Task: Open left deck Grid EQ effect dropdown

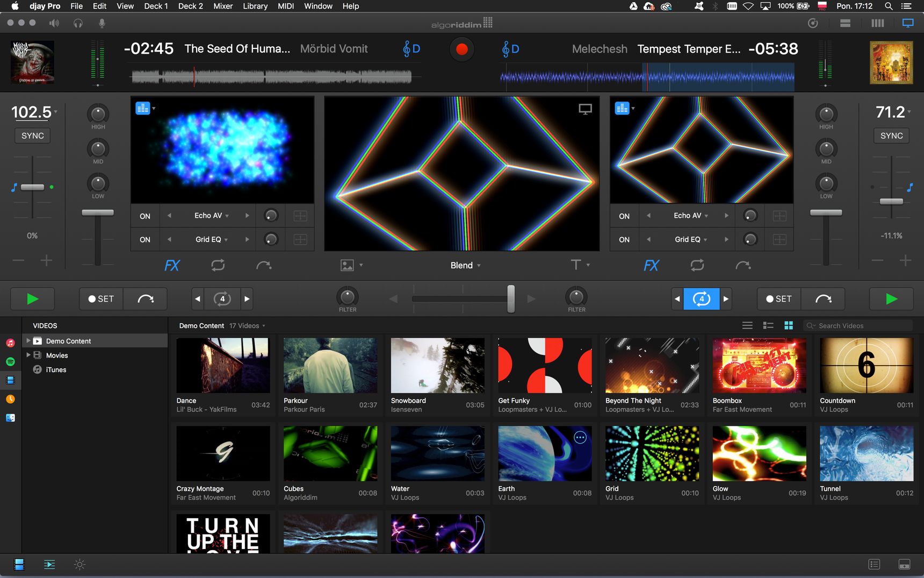Action: pyautogui.click(x=212, y=239)
